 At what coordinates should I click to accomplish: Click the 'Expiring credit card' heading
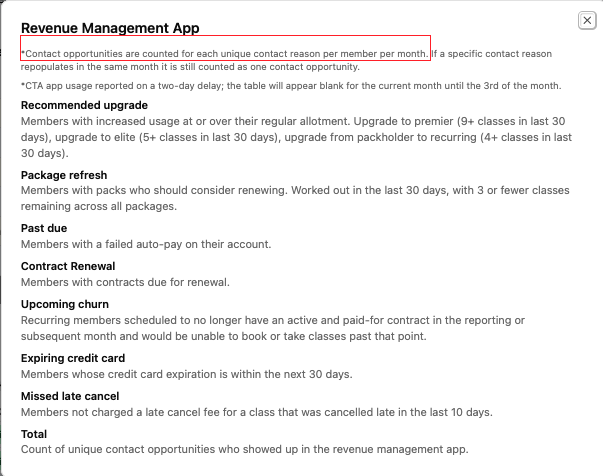click(73, 358)
